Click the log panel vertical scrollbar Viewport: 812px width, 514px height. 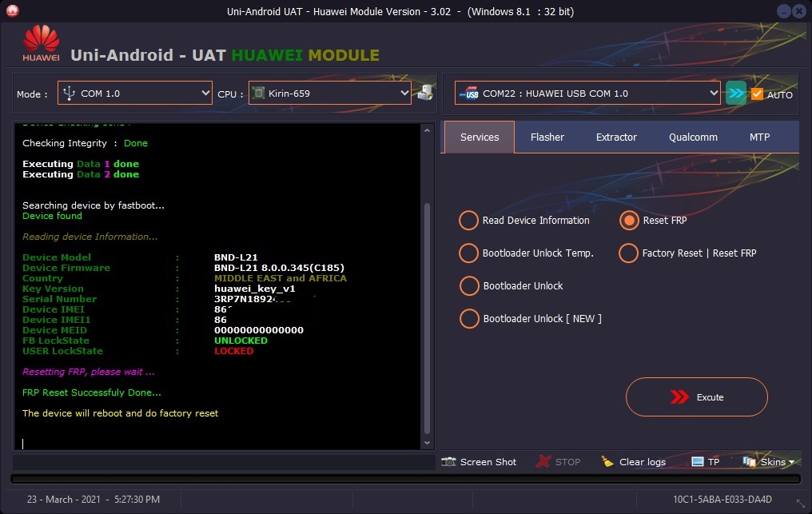click(426, 320)
